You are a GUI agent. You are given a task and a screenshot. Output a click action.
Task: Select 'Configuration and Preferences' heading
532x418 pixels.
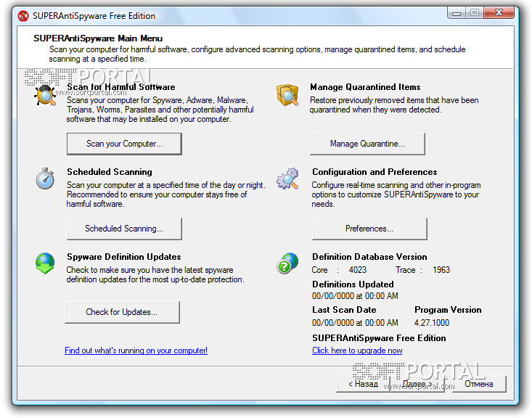pyautogui.click(x=375, y=172)
